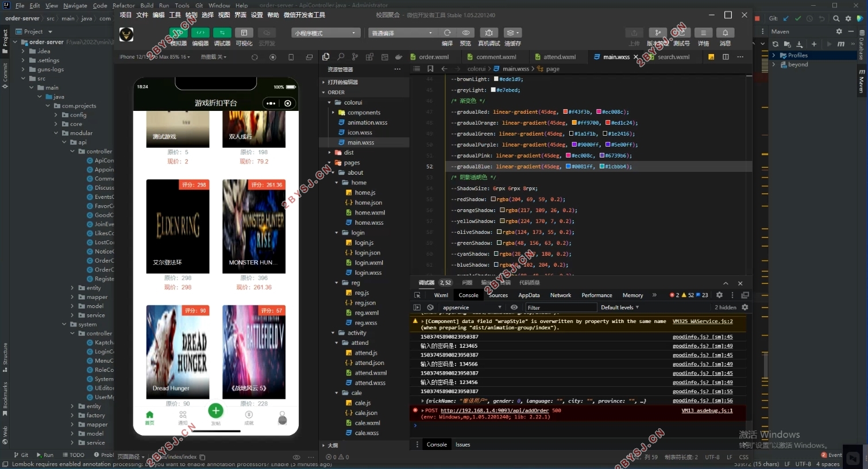Expand the 大纲 outline section
868x469 pixels.
tap(333, 445)
